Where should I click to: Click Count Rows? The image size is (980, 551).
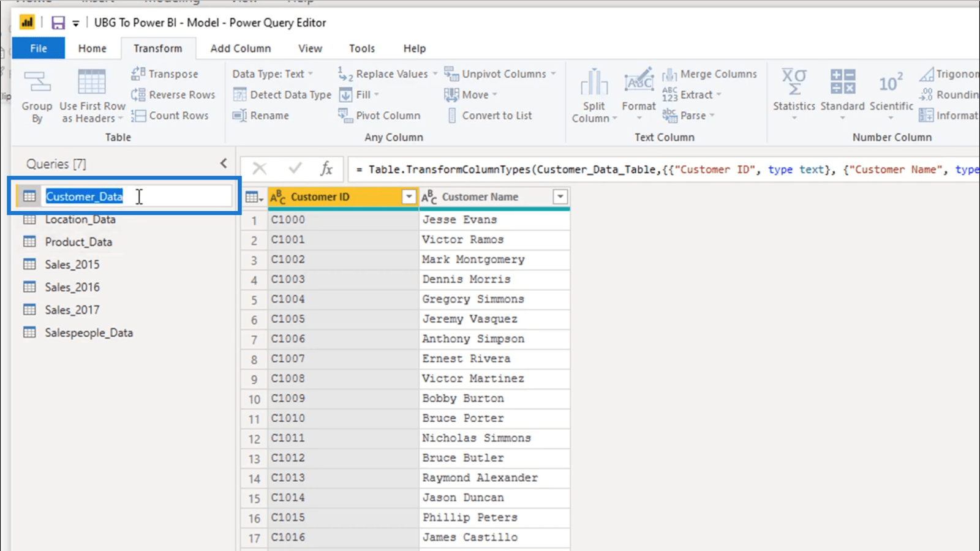[170, 116]
